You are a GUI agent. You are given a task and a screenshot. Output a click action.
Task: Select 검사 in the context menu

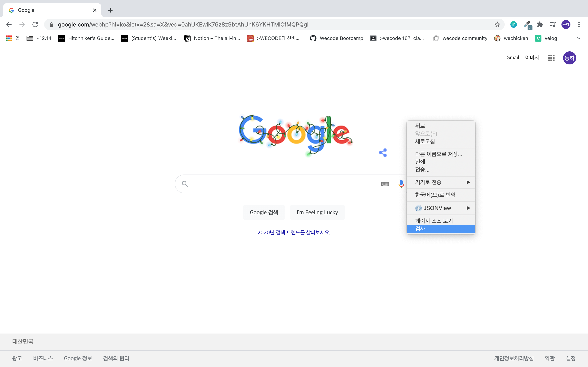420,229
